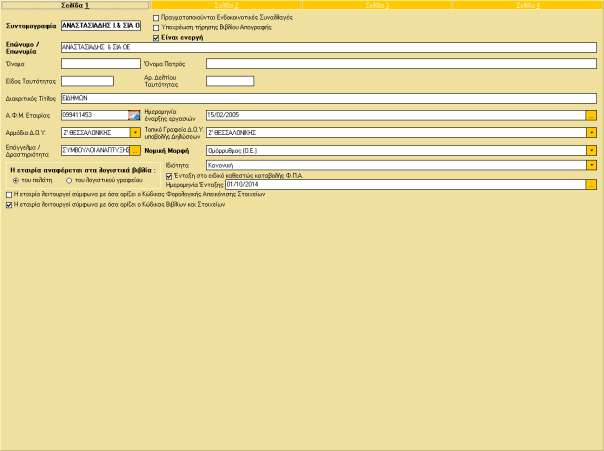Screen dimensions: 604x451
Task: Click the Νομική Μορφή combo box value
Action: [396, 151]
